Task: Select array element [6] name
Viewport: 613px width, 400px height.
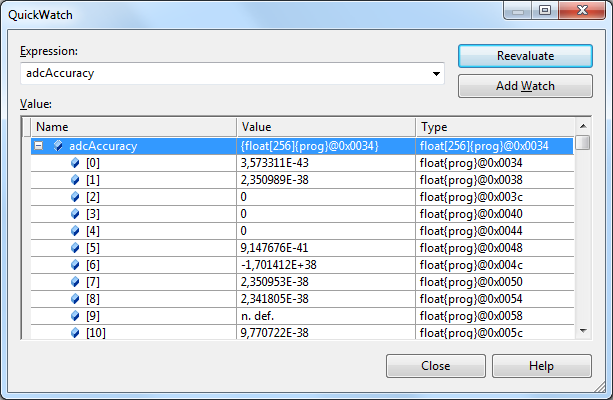Action: tap(93, 265)
